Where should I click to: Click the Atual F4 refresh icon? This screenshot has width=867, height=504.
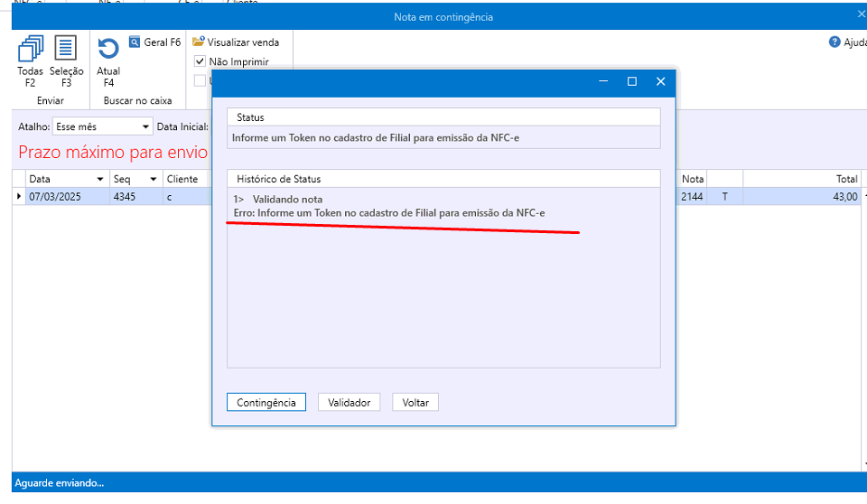tap(108, 49)
